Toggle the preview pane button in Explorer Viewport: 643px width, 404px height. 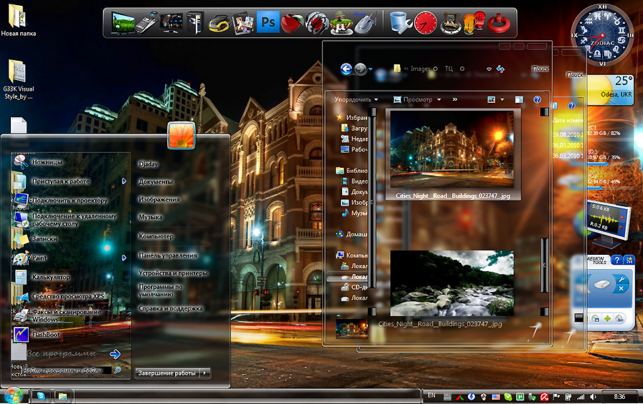click(x=519, y=100)
